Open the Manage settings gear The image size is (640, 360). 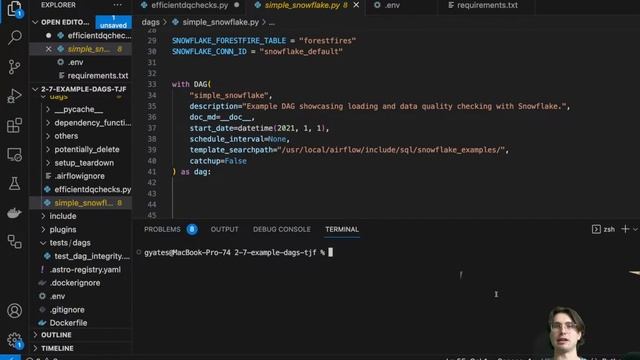tap(14, 340)
